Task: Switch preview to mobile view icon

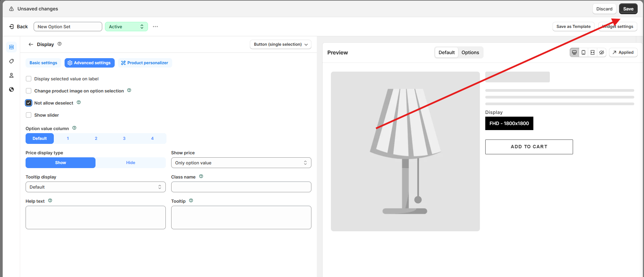Action: [583, 52]
